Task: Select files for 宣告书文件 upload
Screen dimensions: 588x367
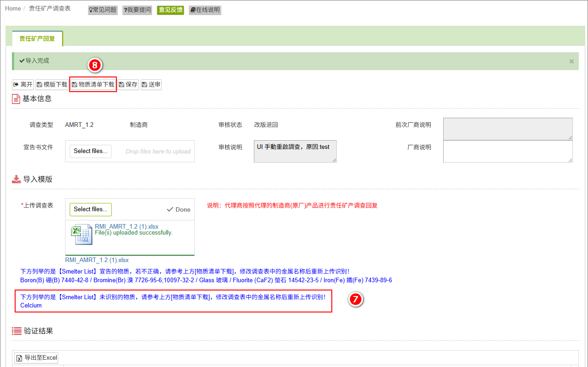Action: pos(91,151)
